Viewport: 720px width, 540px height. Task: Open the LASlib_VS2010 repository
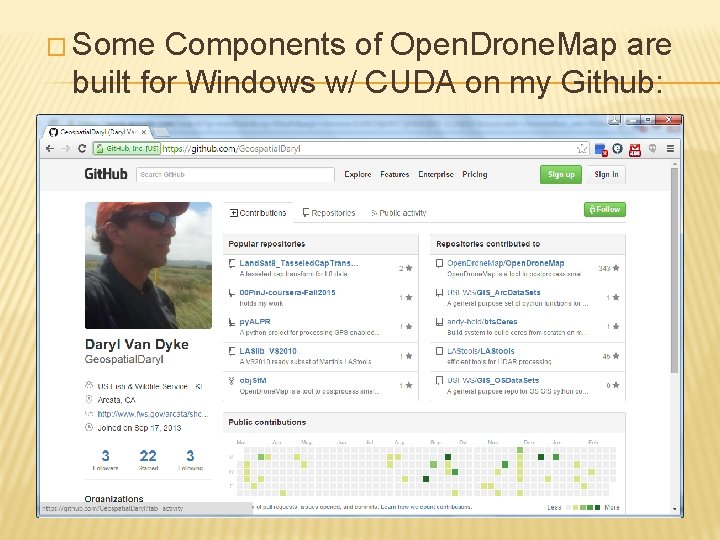tap(268, 351)
